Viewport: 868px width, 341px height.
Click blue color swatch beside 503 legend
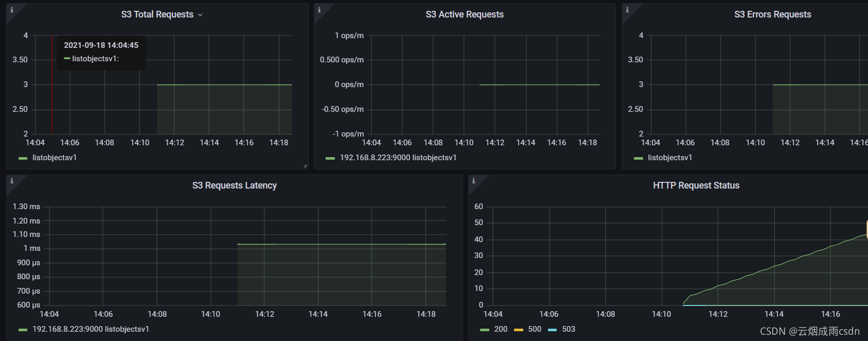[x=553, y=330]
